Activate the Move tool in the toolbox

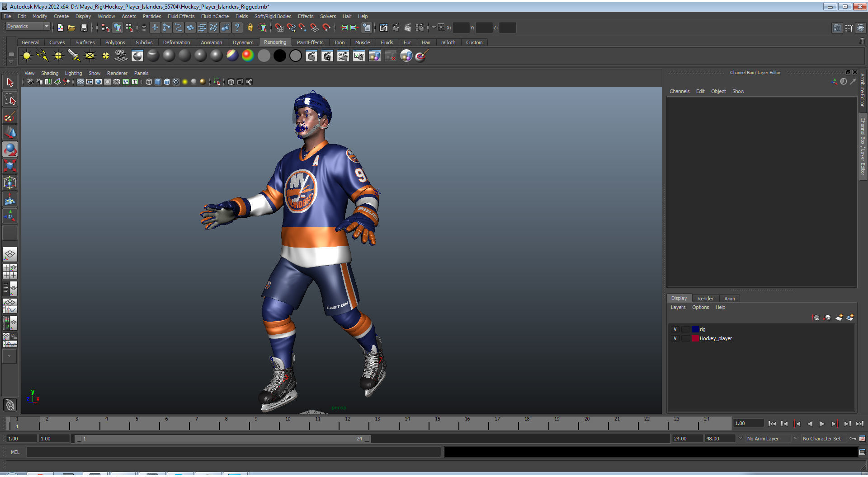point(10,133)
